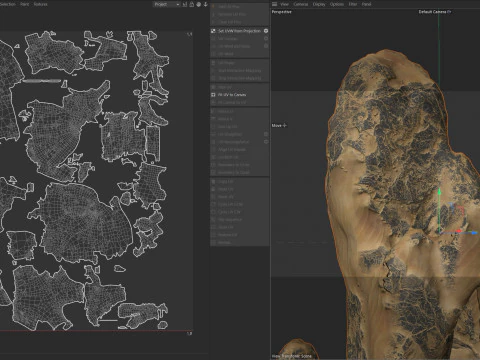Click the Move tool indicator in viewport
Screen dimensions: 480x360
point(279,125)
